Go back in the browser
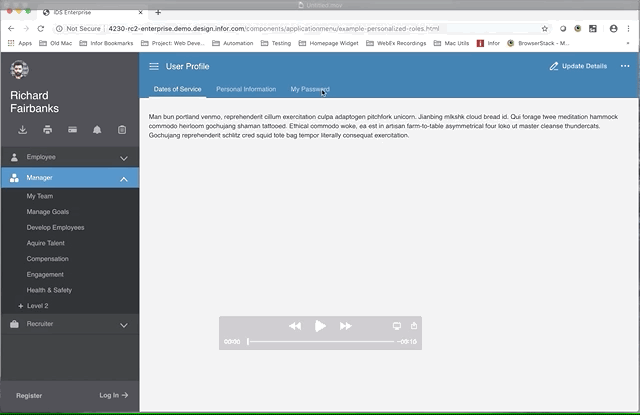 pos(11,29)
